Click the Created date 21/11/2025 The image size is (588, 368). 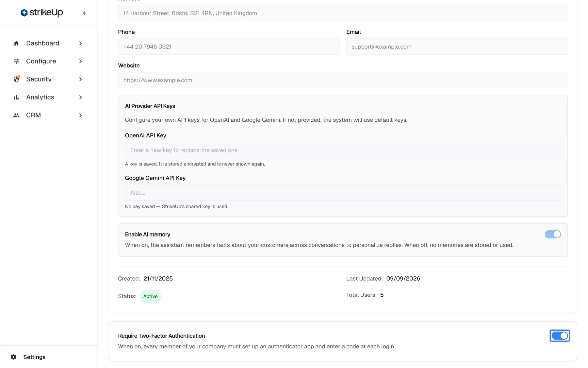pos(158,279)
